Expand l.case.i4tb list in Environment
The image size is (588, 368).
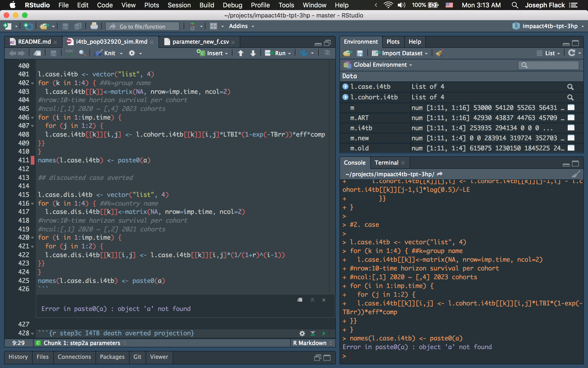click(345, 87)
